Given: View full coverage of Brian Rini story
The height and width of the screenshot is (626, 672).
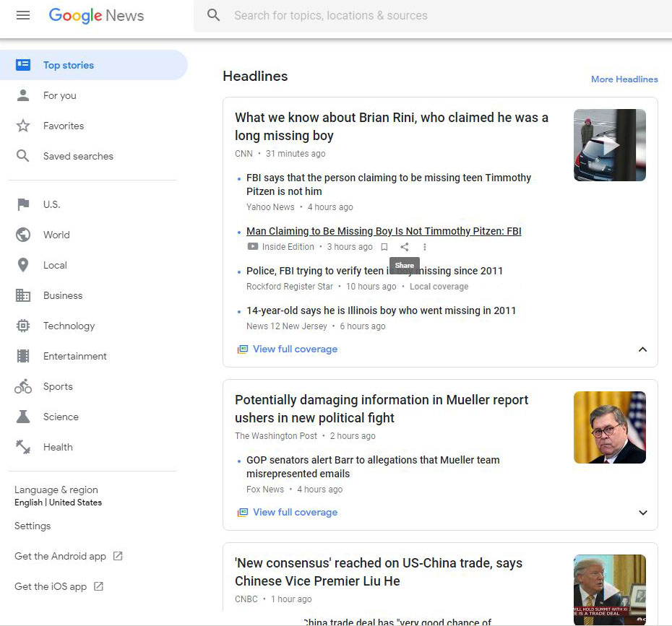Looking at the screenshot, I should pyautogui.click(x=295, y=349).
